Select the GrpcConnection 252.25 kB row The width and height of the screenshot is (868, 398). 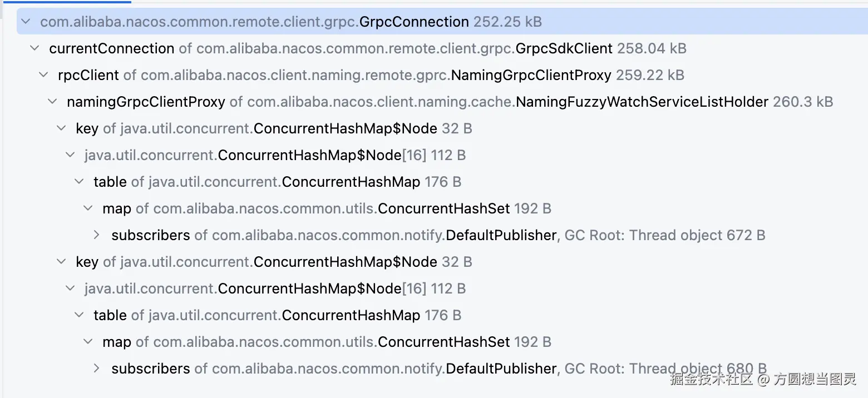[x=290, y=22]
